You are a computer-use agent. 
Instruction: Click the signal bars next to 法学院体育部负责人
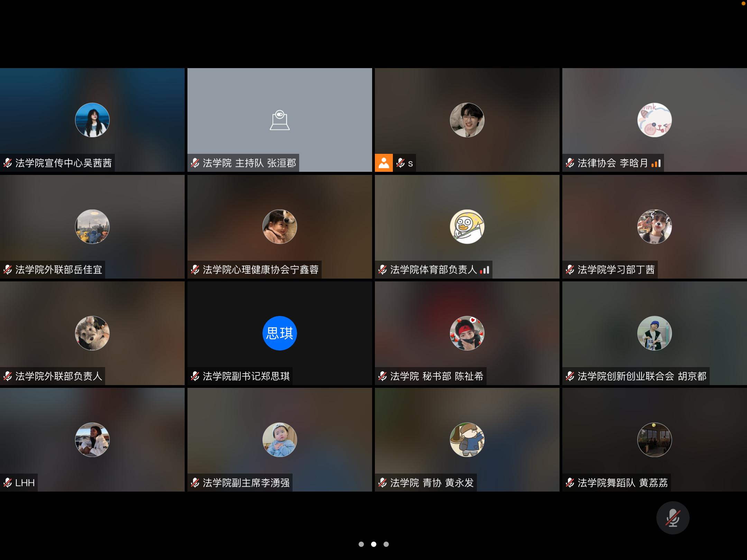(485, 270)
